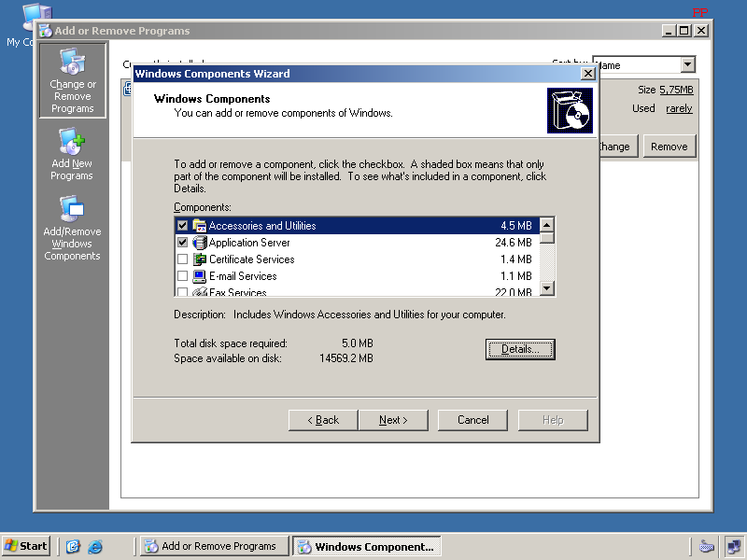Click the network tray icon
This screenshot has width=747, height=560.
[733, 546]
